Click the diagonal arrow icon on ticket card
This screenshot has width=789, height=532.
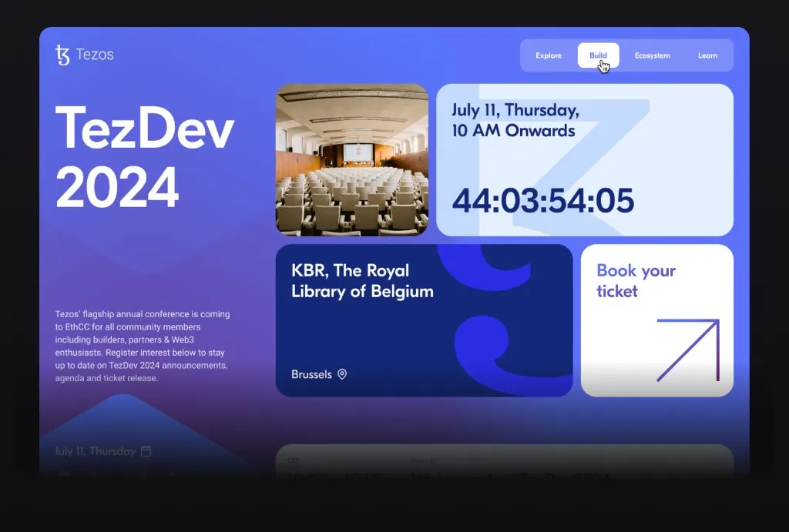[688, 350]
